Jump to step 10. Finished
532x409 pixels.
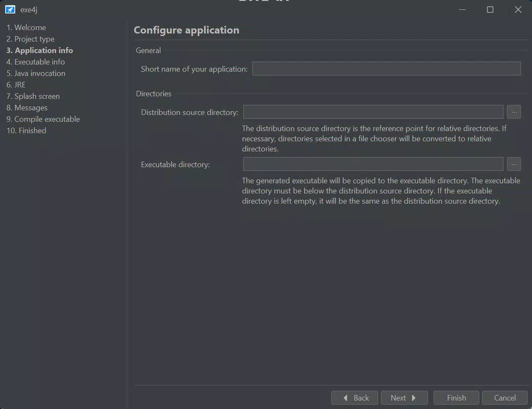[x=26, y=130]
